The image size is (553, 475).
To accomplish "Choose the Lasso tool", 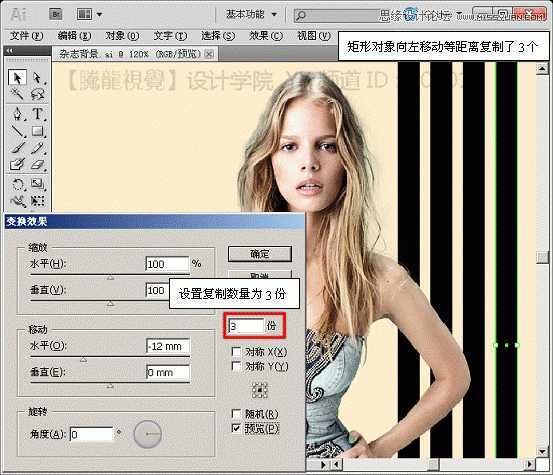I will click(x=37, y=94).
